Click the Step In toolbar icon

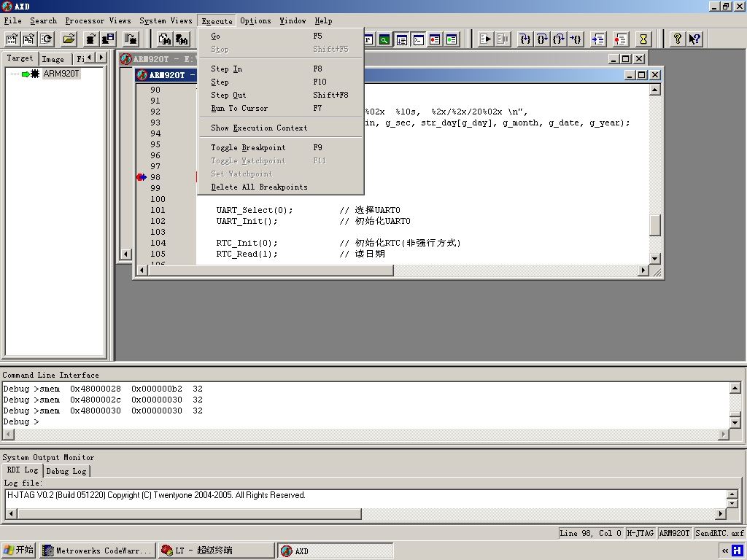525,39
